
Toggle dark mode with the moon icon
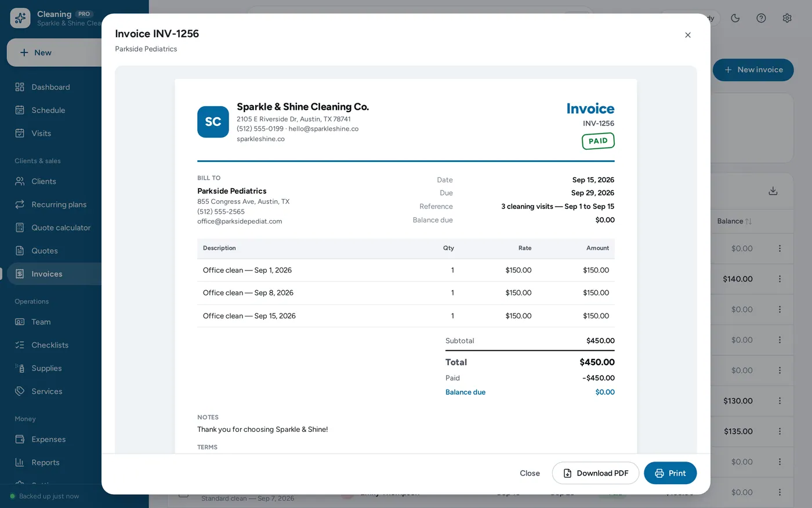[735, 18]
